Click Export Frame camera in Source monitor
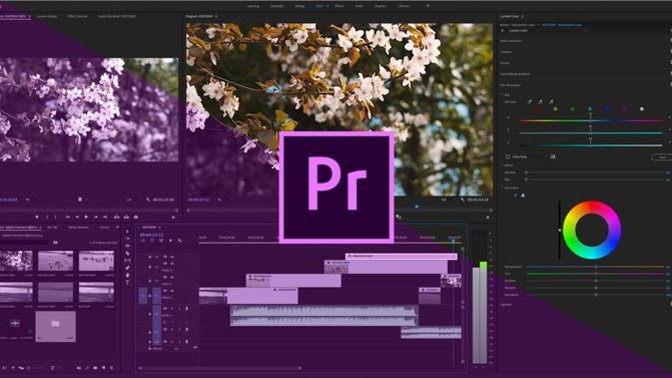 point(136,217)
